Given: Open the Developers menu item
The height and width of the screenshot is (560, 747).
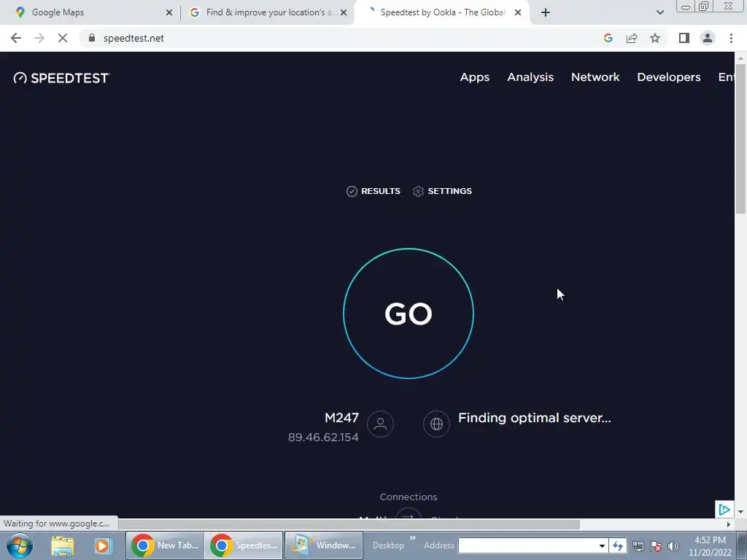Looking at the screenshot, I should pos(668,77).
